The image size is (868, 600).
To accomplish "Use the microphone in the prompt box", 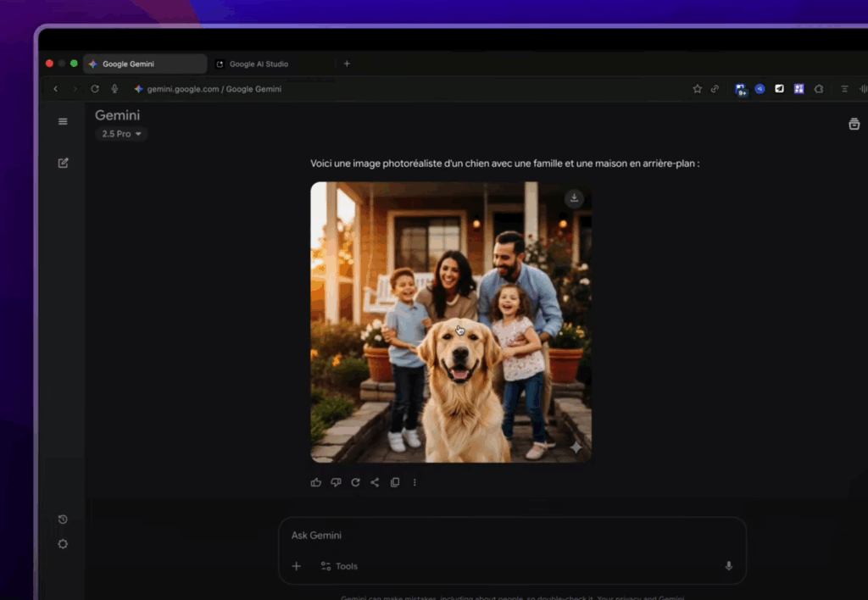I will (x=728, y=566).
